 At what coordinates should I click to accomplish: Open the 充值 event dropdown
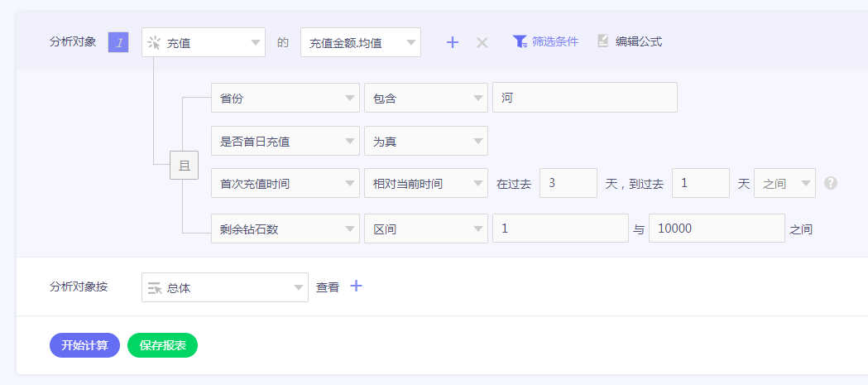[x=204, y=42]
